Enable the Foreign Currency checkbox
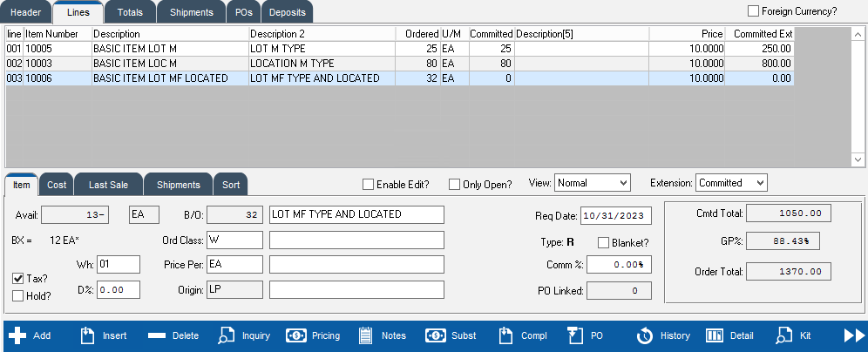Viewport: 868px width, 352px height. point(754,11)
